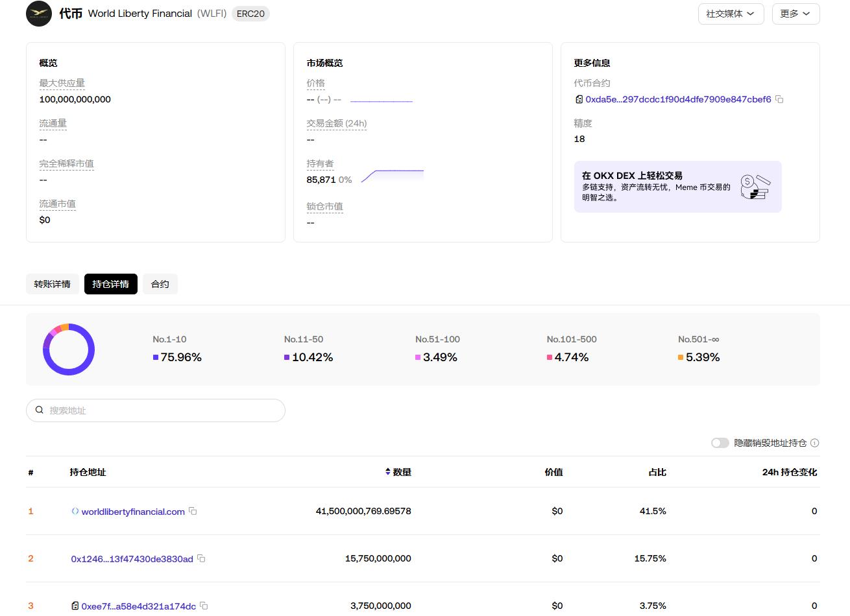850x616 pixels.
Task: Click the 交易金额 (24h) label
Action: coord(337,123)
